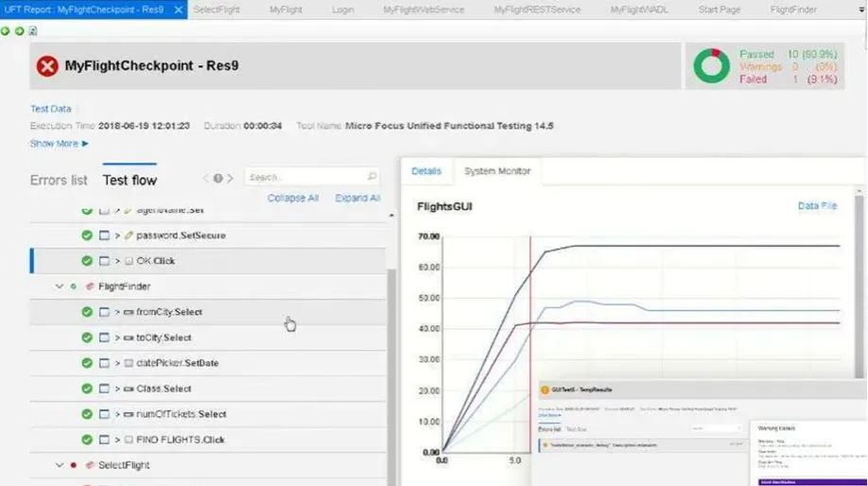
Task: Click the Collapse All link
Action: click(293, 199)
